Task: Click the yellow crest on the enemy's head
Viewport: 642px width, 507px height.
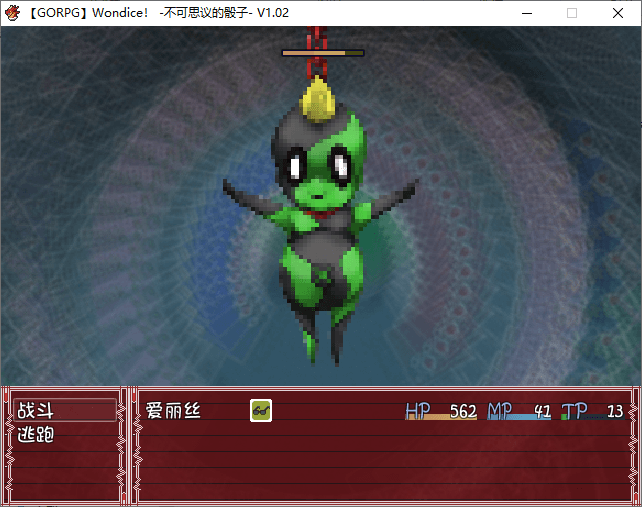Action: point(318,101)
